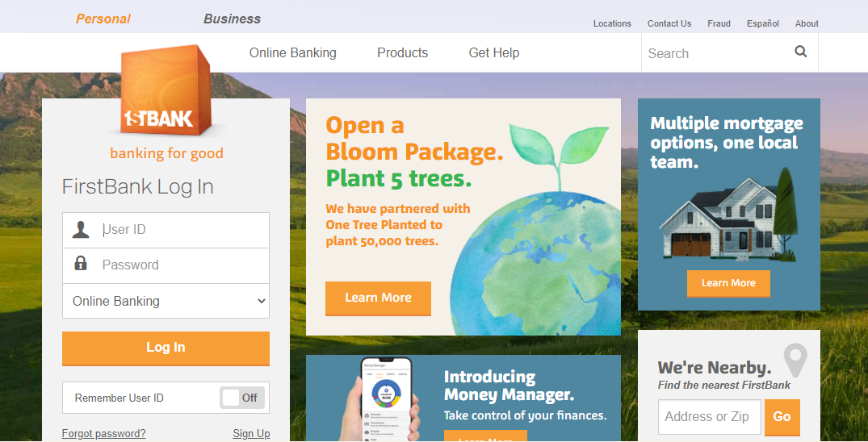Open the Get Help menu
This screenshot has width=868, height=442.
(494, 53)
